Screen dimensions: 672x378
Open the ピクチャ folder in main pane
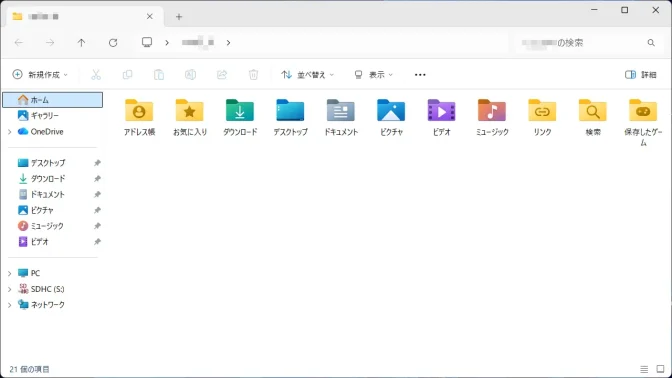[x=391, y=117]
